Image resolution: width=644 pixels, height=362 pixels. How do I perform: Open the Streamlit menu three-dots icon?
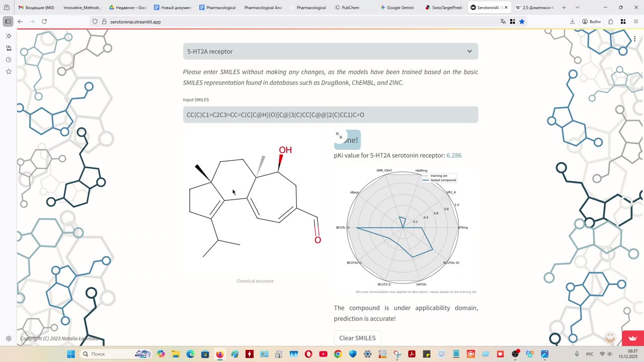point(634,39)
